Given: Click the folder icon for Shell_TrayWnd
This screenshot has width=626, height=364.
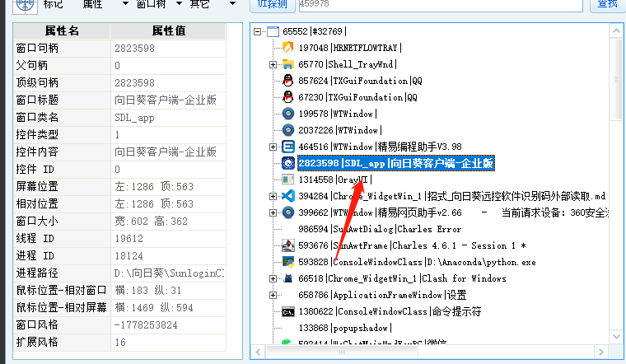Looking at the screenshot, I should tap(287, 64).
